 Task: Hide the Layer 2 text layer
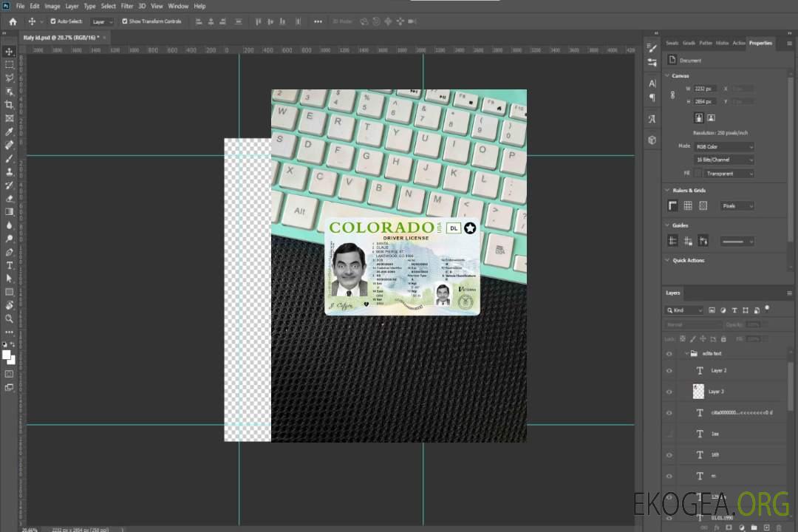tap(669, 371)
